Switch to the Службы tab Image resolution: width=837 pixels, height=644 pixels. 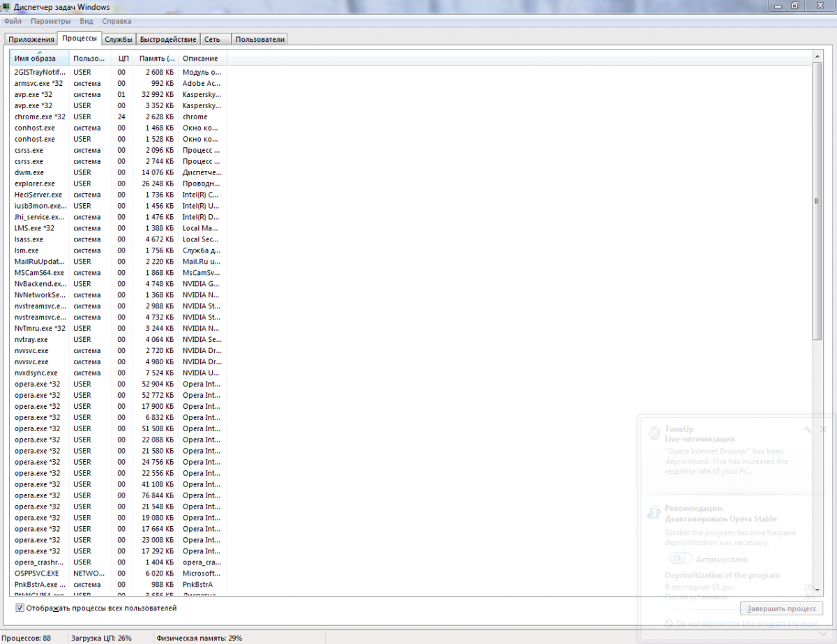coord(119,40)
